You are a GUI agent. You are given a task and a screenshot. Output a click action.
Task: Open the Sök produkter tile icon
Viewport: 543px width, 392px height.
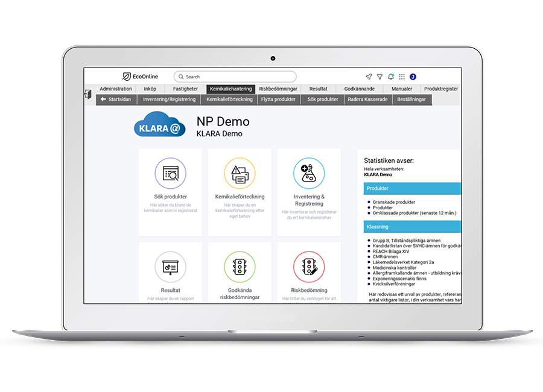tap(170, 174)
